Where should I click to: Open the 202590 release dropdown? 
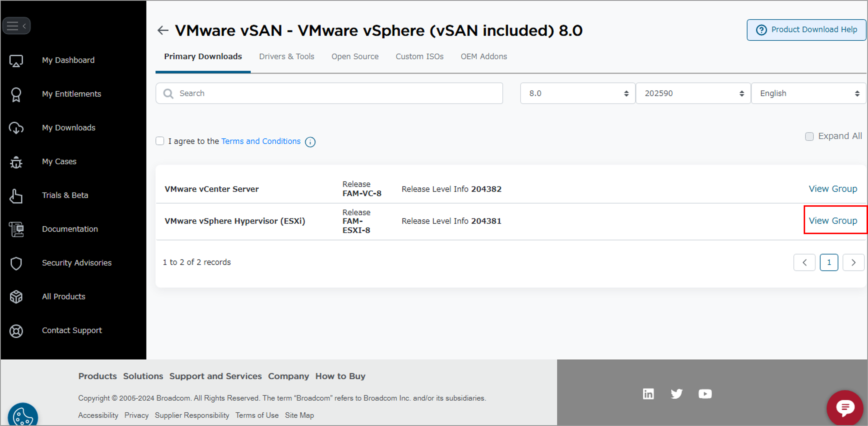[x=693, y=93]
